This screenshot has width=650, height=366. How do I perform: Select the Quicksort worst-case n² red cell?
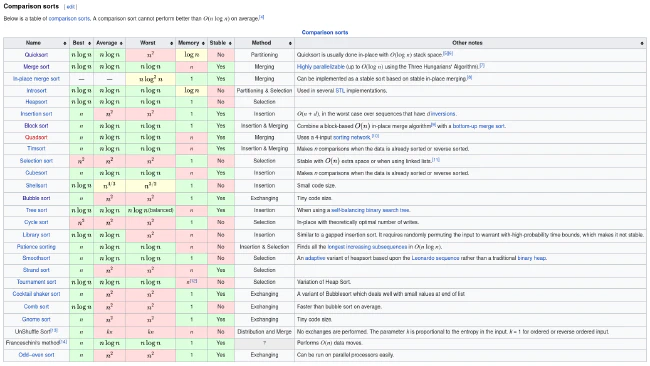point(150,55)
